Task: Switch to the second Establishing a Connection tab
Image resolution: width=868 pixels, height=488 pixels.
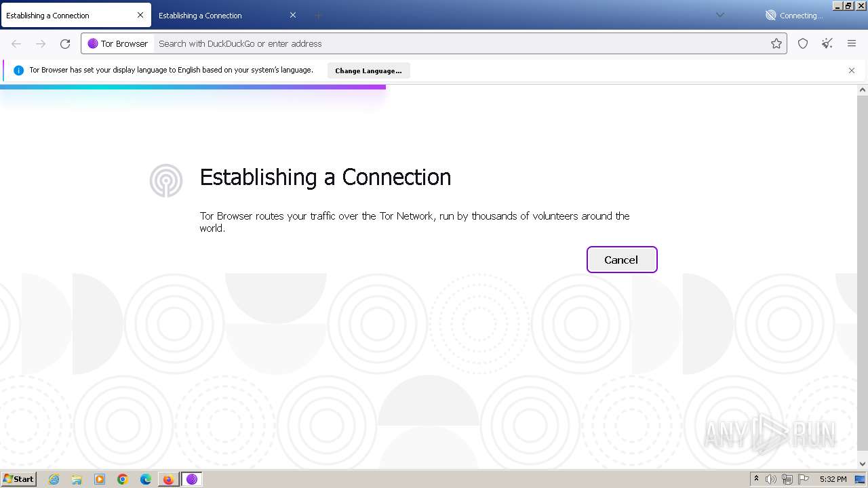Action: tap(228, 15)
